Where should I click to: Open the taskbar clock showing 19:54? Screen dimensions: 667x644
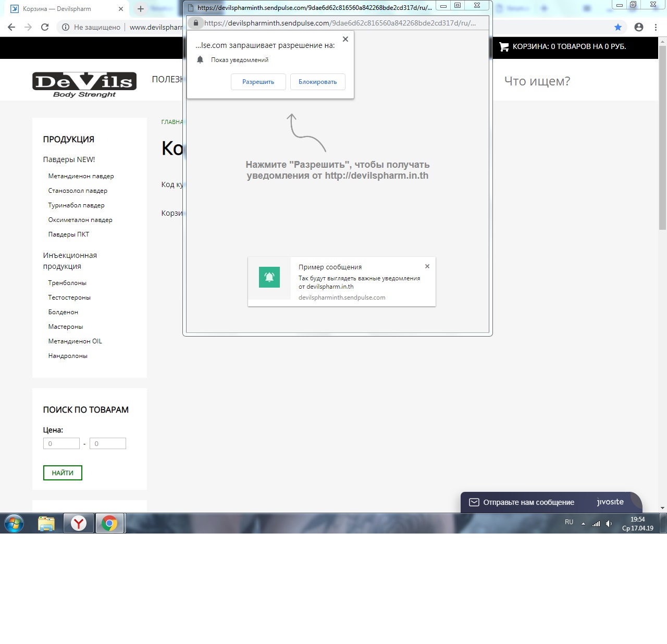tap(638, 524)
